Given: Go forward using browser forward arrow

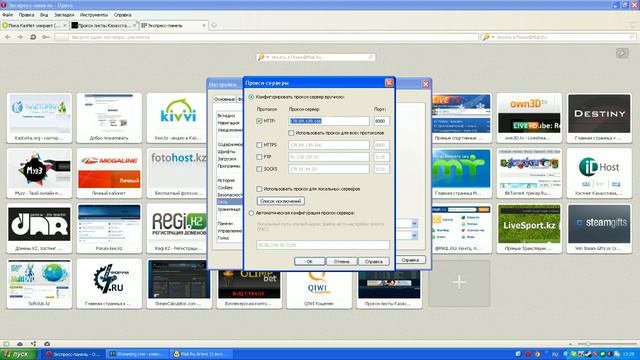Looking at the screenshot, I should [20, 37].
